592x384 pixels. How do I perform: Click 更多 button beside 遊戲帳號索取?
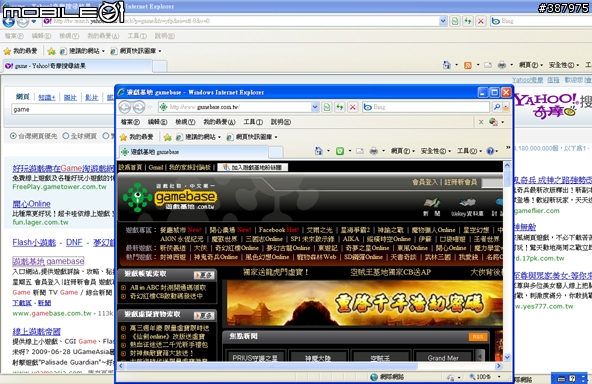204,275
